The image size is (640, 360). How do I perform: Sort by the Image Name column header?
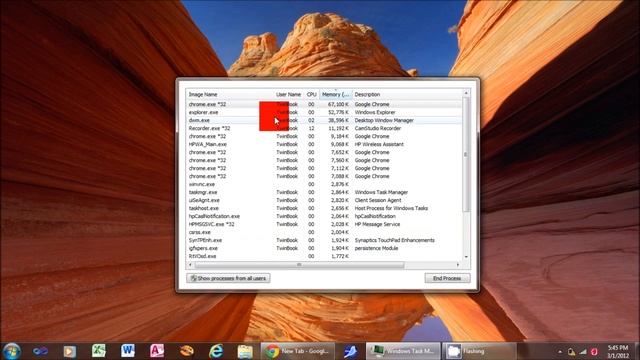tap(229, 94)
